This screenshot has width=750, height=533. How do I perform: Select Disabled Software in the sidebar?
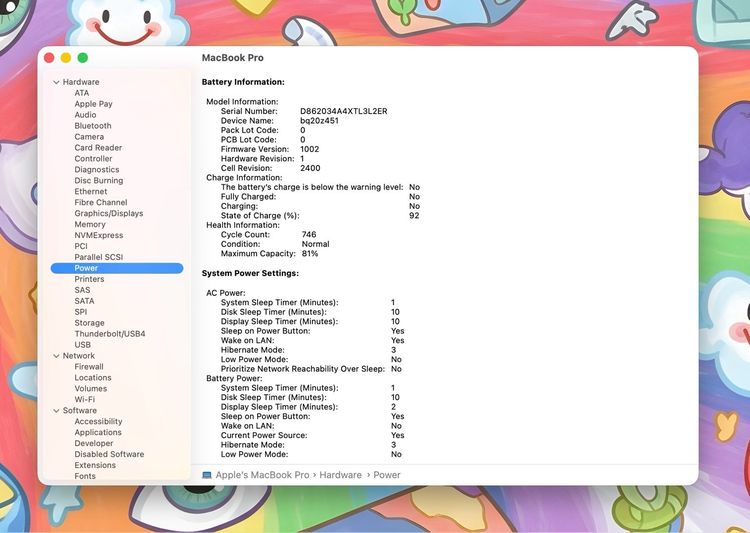(x=109, y=455)
